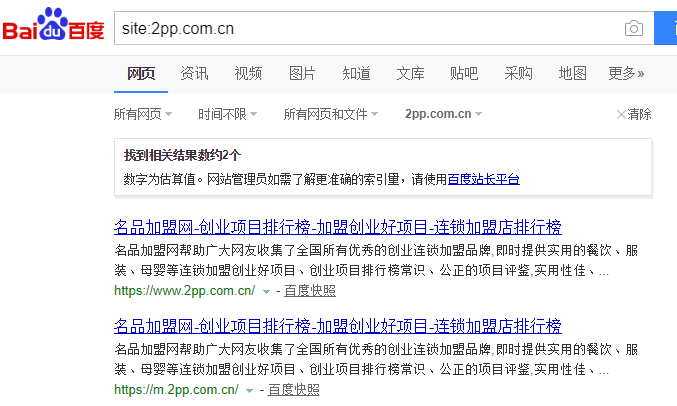Open the https://www.2pp.com.cn/ URL

point(184,291)
